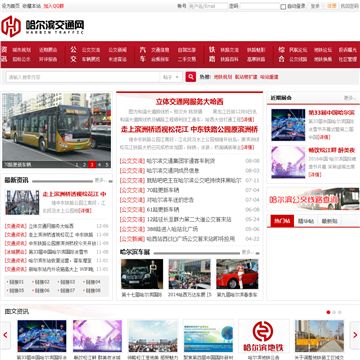The image size is (360, 360).
Task: Focus the site search text box
Action: (x=83, y=77)
